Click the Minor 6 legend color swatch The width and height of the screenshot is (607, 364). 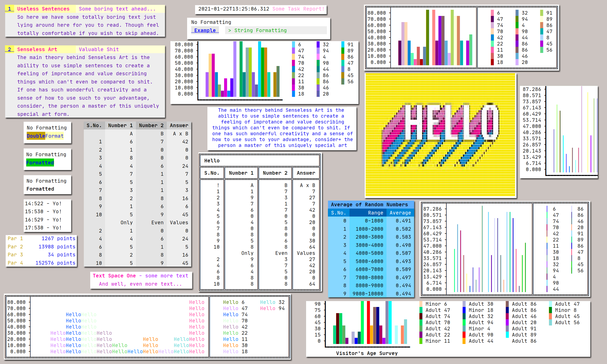click(x=421, y=304)
